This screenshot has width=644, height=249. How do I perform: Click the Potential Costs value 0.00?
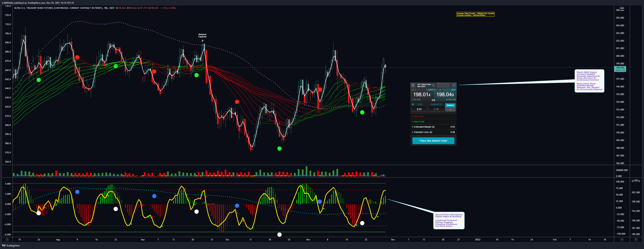(x=453, y=132)
